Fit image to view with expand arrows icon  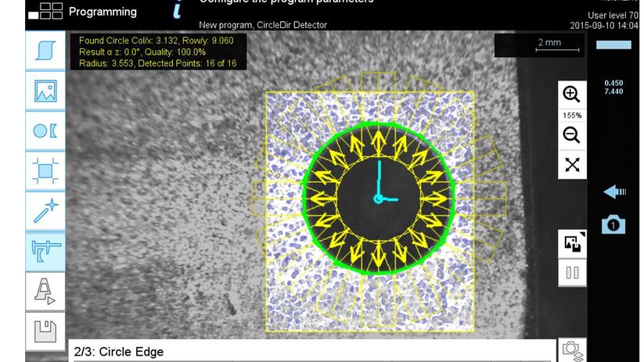pyautogui.click(x=571, y=164)
